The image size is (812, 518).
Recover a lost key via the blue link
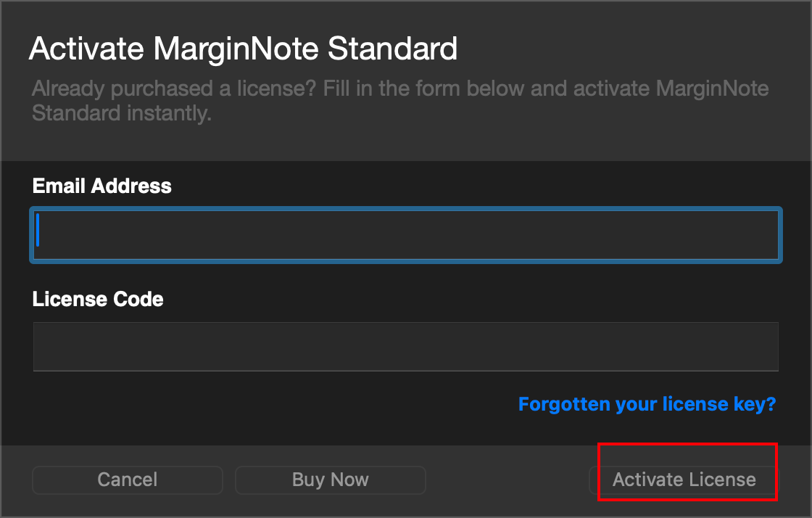[x=647, y=404]
